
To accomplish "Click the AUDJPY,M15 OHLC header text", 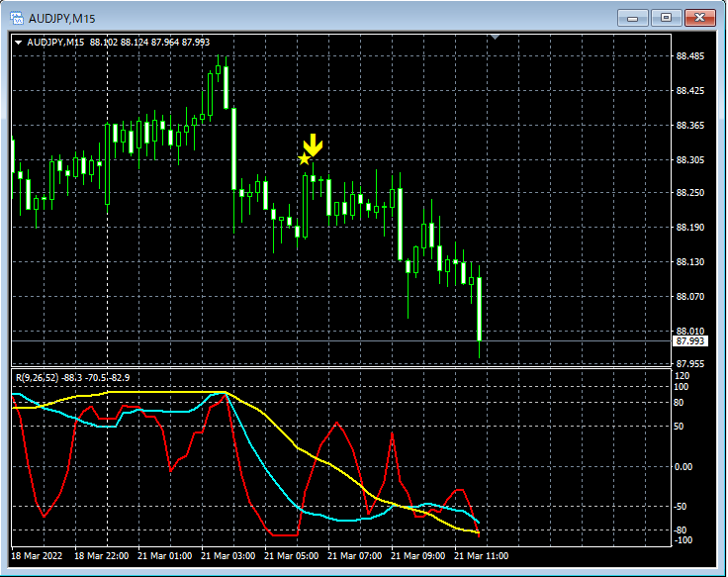I will point(119,43).
